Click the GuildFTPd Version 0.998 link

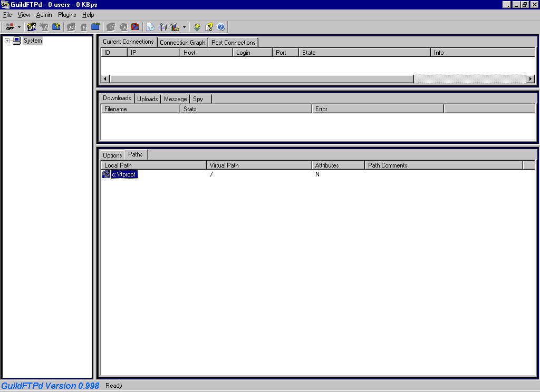50,386
